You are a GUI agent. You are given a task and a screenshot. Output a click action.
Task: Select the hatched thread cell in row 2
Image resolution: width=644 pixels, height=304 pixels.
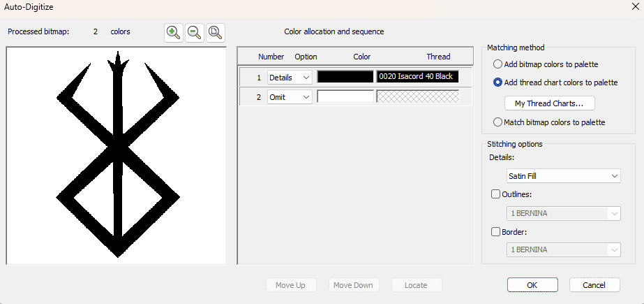coord(417,96)
